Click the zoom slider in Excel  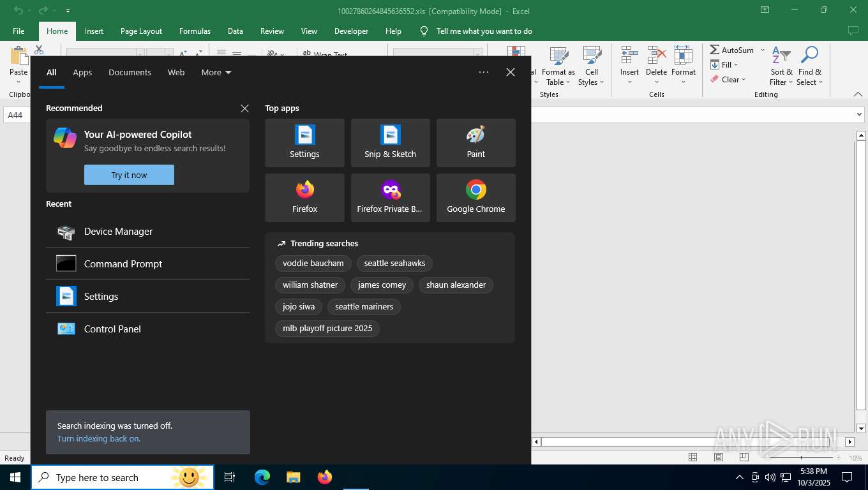(801, 457)
